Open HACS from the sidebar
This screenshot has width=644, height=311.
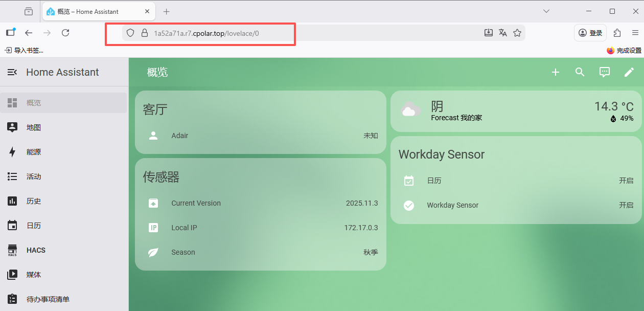[64, 250]
